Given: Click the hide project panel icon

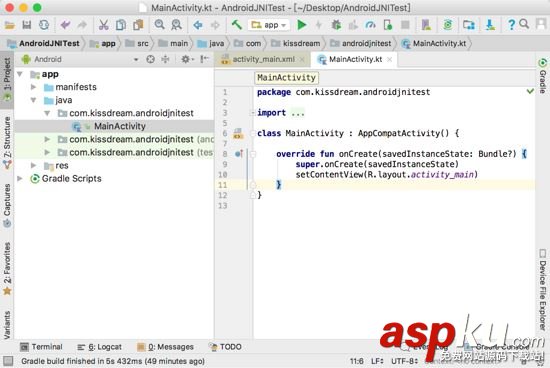Looking at the screenshot, I should coord(204,59).
